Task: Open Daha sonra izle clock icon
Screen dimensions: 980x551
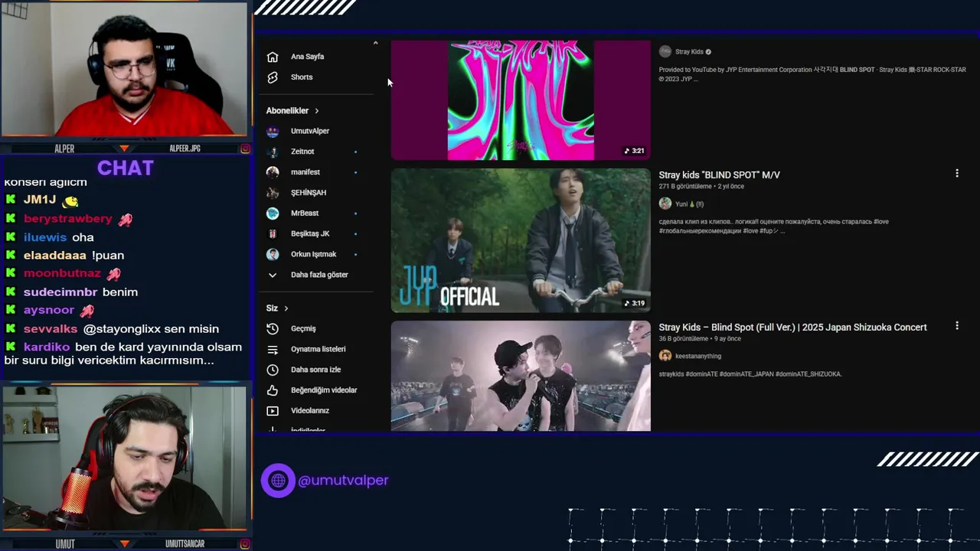Action: (x=272, y=370)
